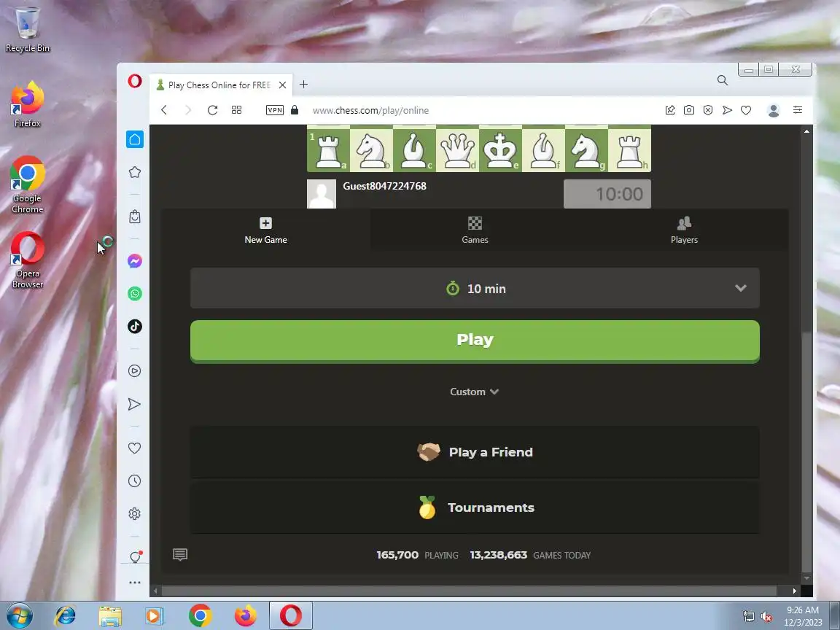The width and height of the screenshot is (840, 630).
Task: Open sidebar lightbulb notification icon
Action: pyautogui.click(x=136, y=557)
